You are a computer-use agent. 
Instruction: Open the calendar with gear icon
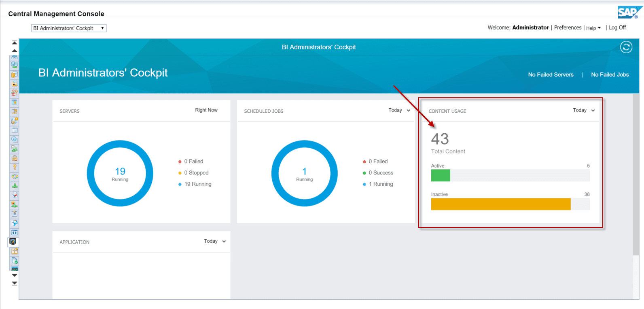(x=15, y=102)
